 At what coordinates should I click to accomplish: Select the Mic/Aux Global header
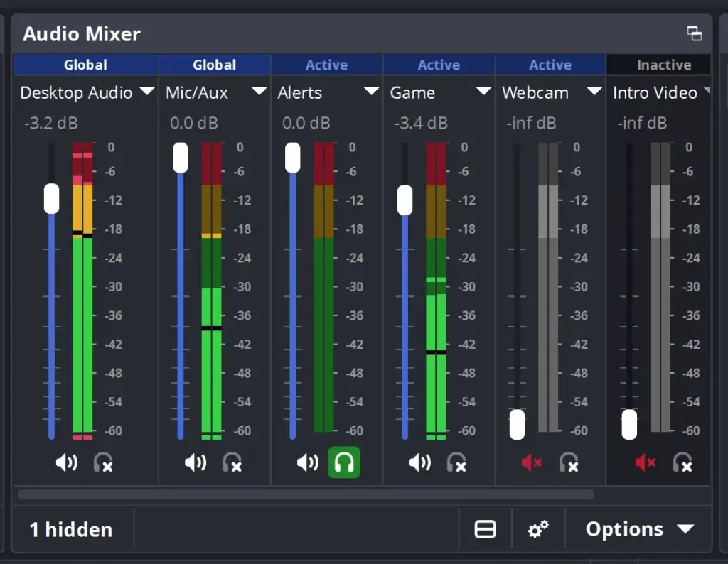(215, 65)
